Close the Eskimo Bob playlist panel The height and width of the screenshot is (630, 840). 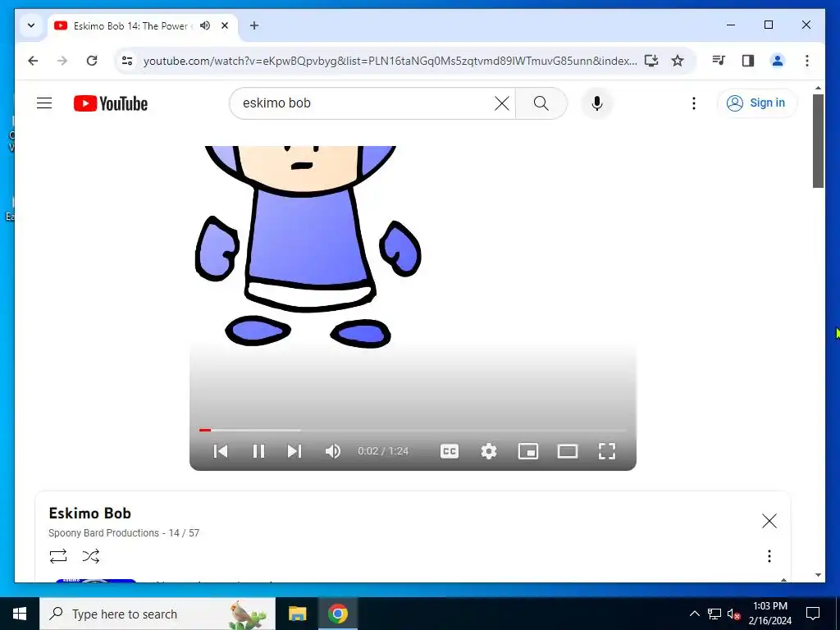click(x=769, y=521)
